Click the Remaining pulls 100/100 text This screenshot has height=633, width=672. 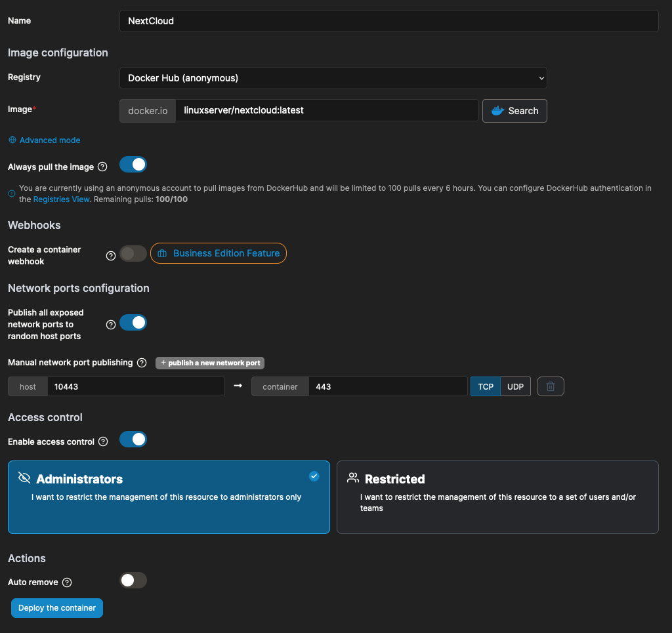[140, 199]
